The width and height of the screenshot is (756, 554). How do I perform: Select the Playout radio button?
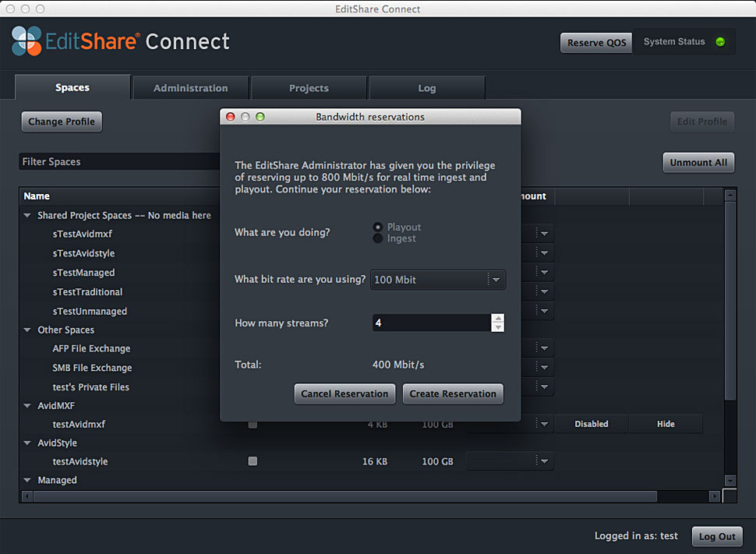coord(378,227)
